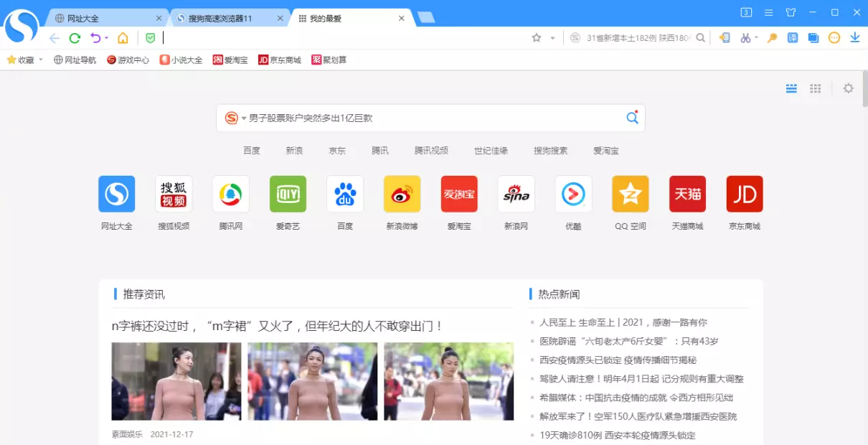Click the main search box with 男子股票账户 text
This screenshot has width=868, height=445.
pyautogui.click(x=430, y=118)
